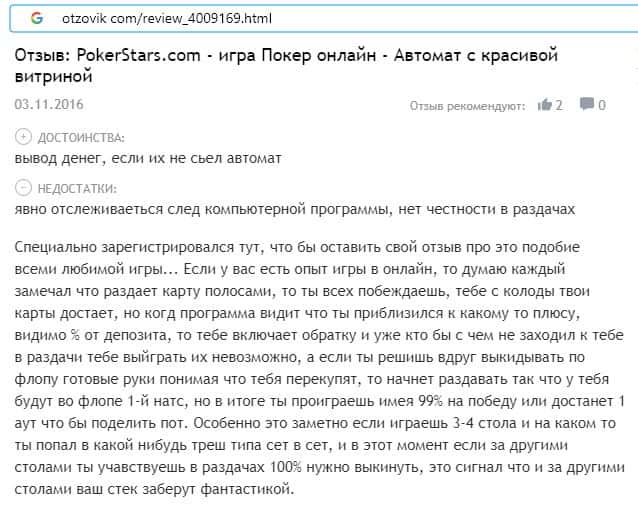Click the minus circle icon beside Недостатки

click(23, 187)
